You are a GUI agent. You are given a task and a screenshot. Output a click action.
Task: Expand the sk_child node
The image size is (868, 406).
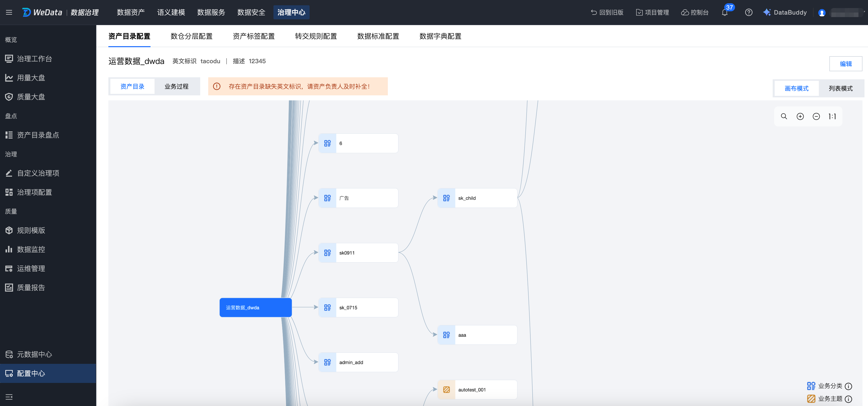pos(477,198)
